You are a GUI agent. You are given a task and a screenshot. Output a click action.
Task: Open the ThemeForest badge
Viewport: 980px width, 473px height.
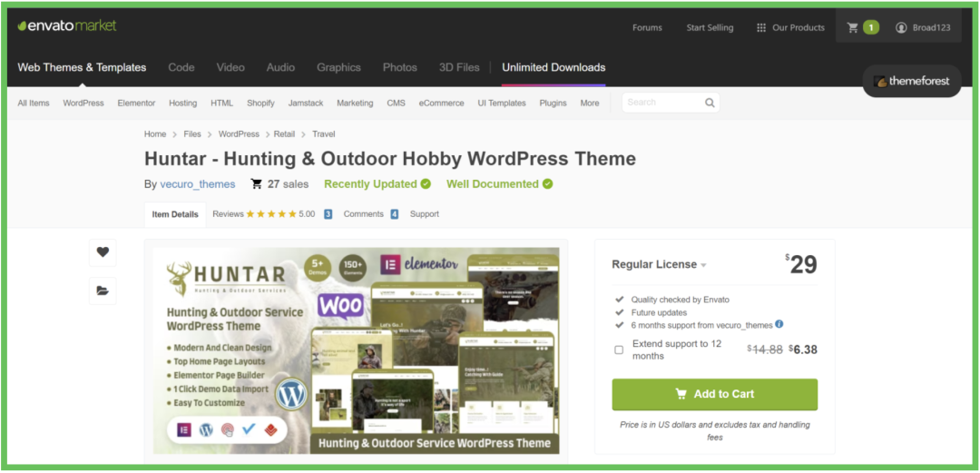click(x=912, y=81)
